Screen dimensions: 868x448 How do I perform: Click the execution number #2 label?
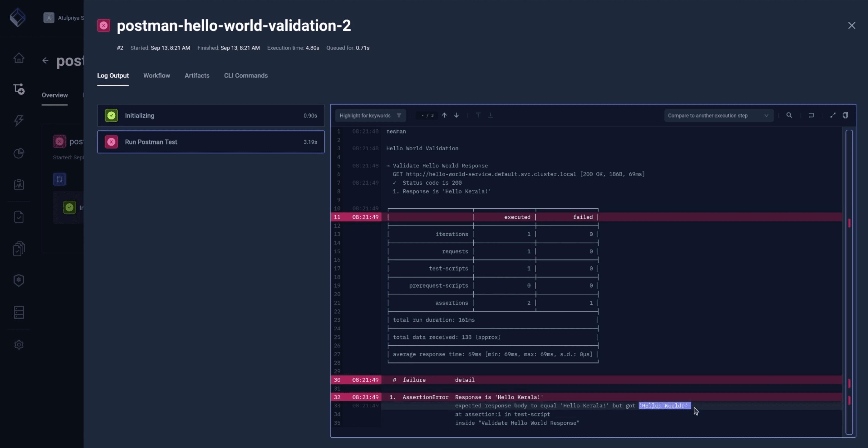tap(120, 48)
